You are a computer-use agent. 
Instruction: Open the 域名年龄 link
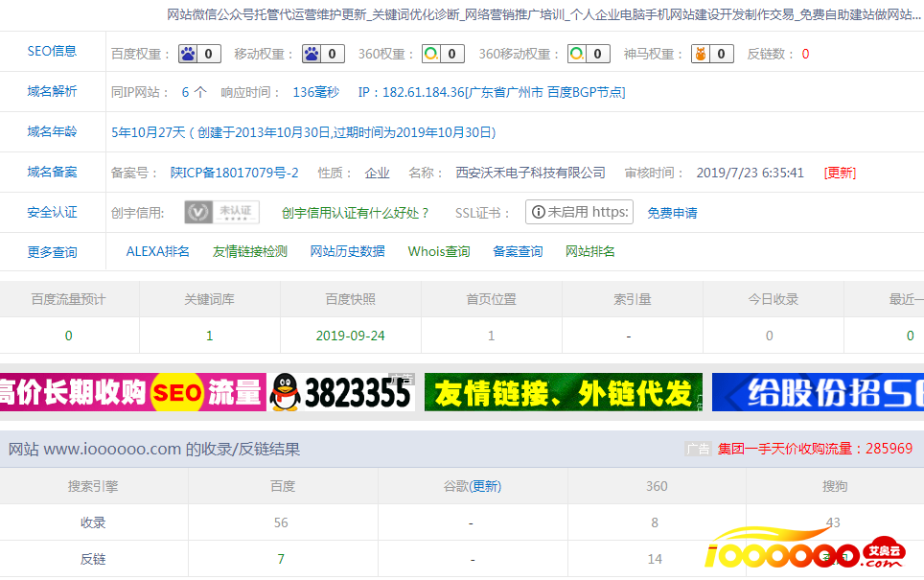point(52,131)
